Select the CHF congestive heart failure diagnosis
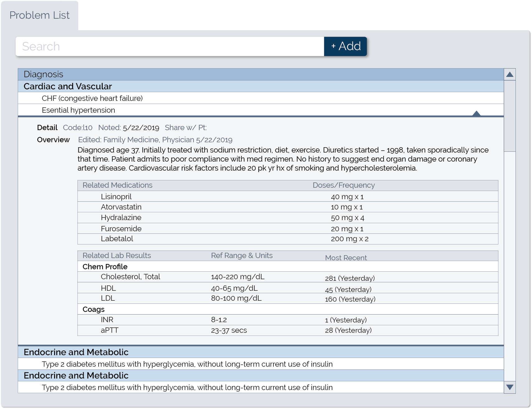 (92, 98)
